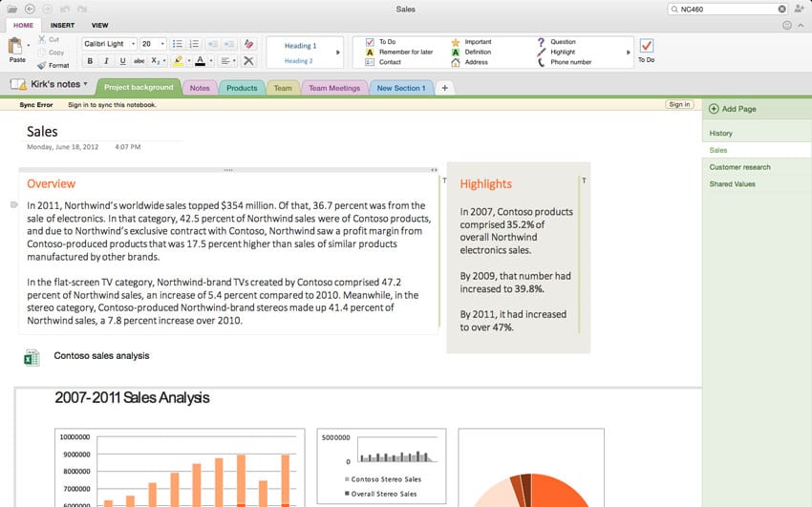Open the Team Meetings section tab
Screen dimensions: 812x507
(x=334, y=88)
